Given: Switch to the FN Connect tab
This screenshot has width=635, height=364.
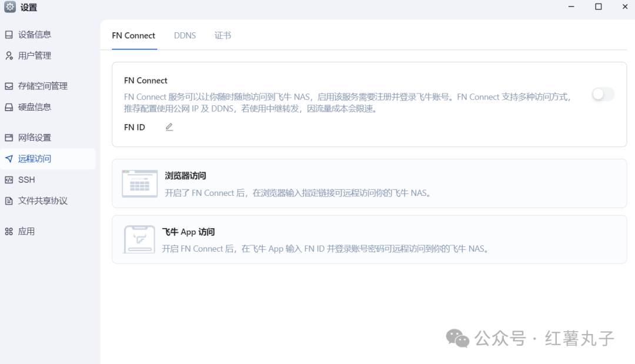Looking at the screenshot, I should point(133,36).
